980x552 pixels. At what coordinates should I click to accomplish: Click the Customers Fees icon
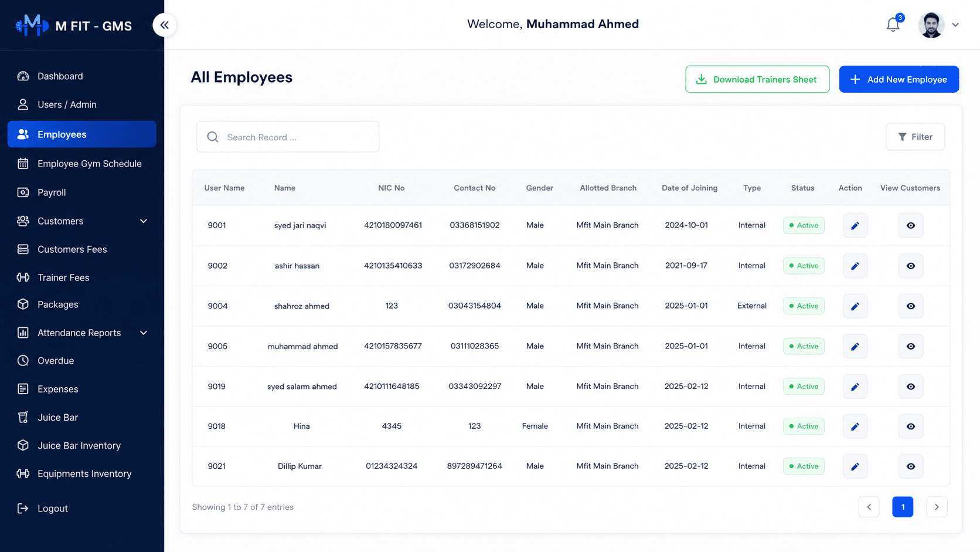(23, 249)
